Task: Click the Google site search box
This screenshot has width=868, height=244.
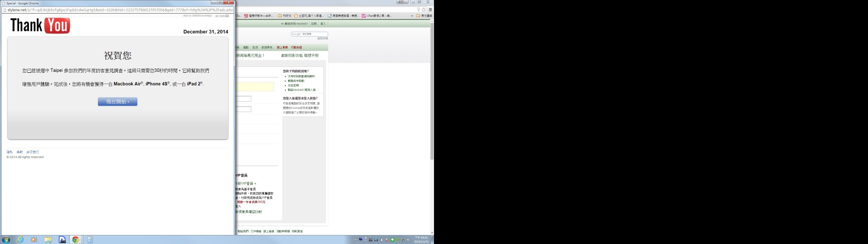Action: click(x=310, y=34)
